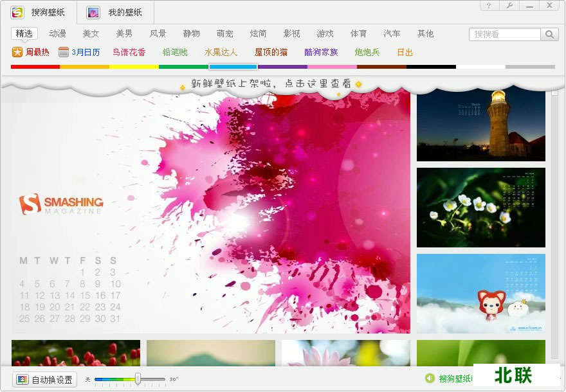The height and width of the screenshot is (392, 566).
Task: Switch to the 精选 category tab
Action: pos(23,34)
